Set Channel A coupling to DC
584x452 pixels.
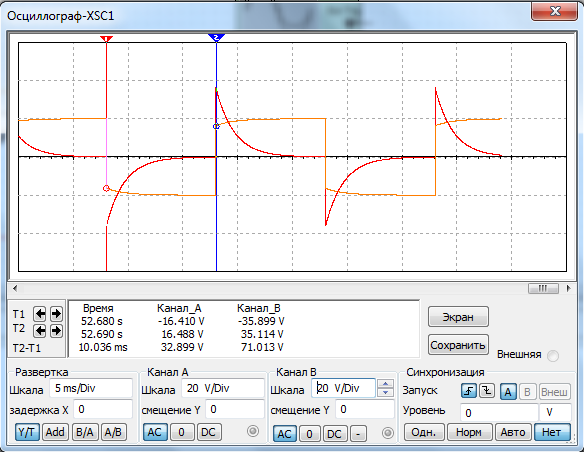(x=209, y=432)
